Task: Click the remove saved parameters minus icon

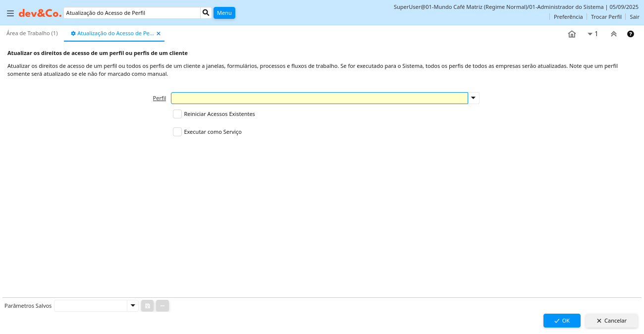Action: (x=162, y=306)
